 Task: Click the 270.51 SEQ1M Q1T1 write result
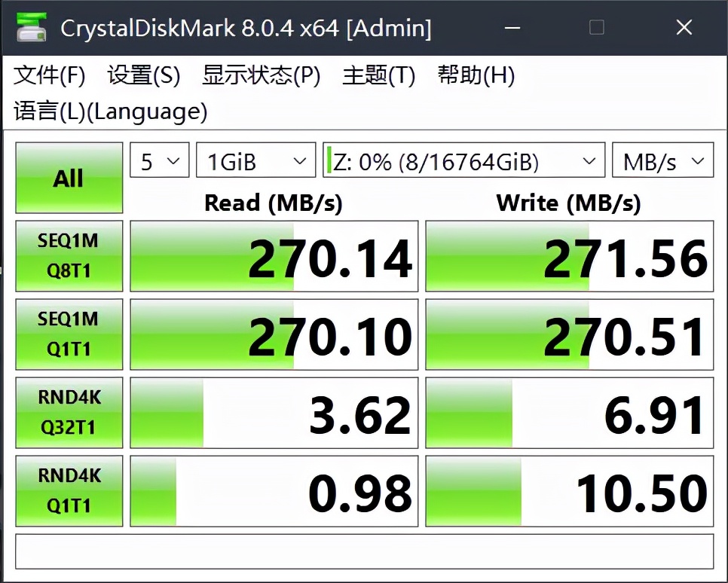tap(569, 334)
